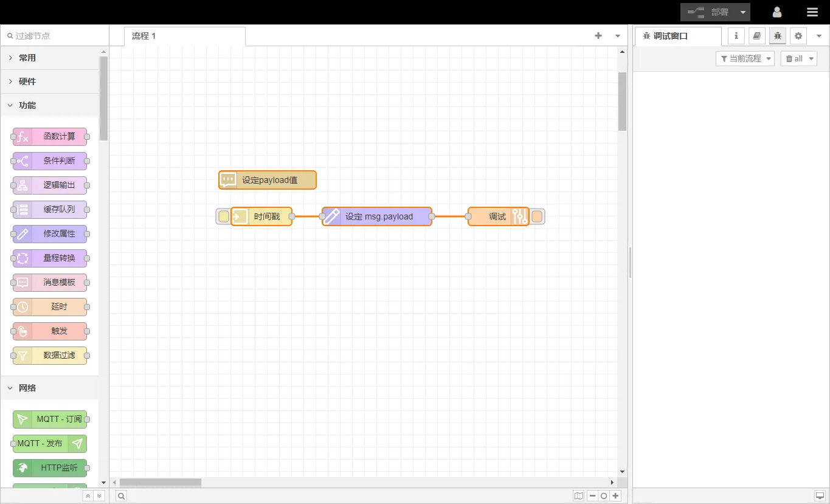Open the help book sidebar tab

pos(757,36)
